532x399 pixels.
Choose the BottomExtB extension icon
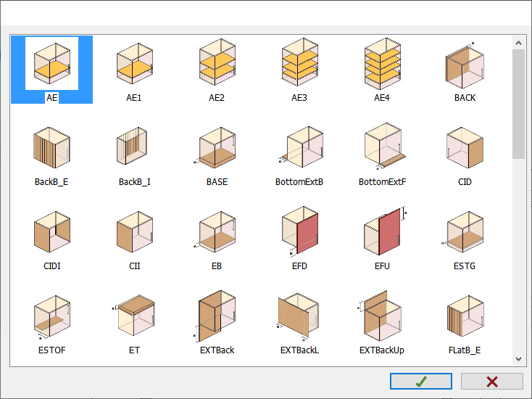pos(302,147)
